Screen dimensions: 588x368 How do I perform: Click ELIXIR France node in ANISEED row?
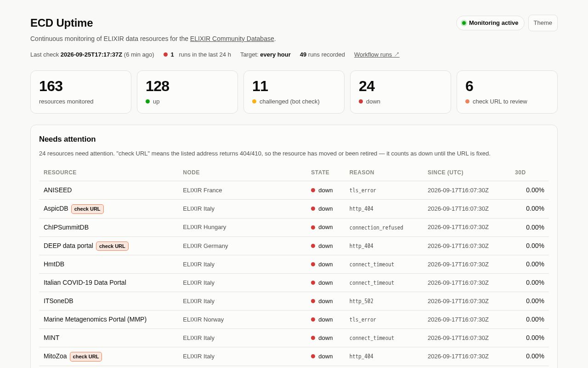pos(203,190)
